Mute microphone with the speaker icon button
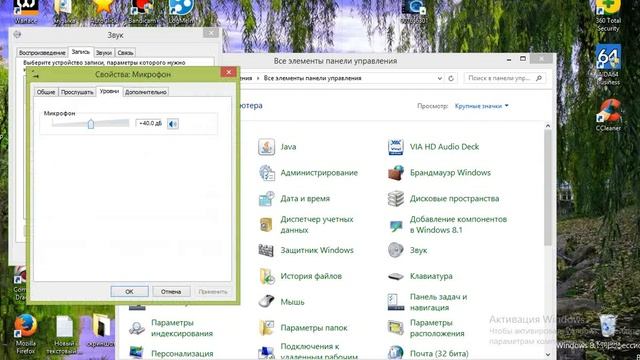This screenshot has width=640, height=360. coord(173,124)
